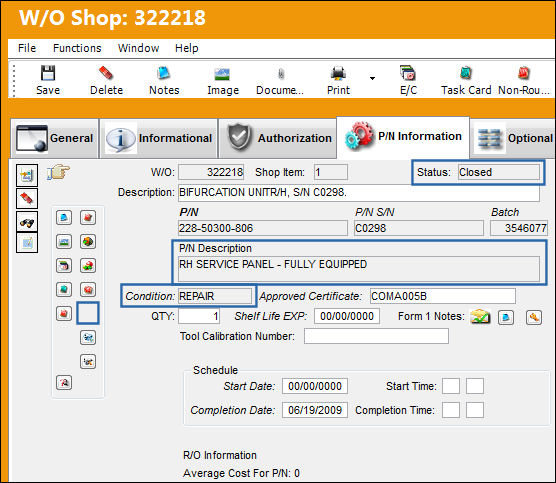
Task: Open Notes from the top toolbar
Action: [x=164, y=80]
